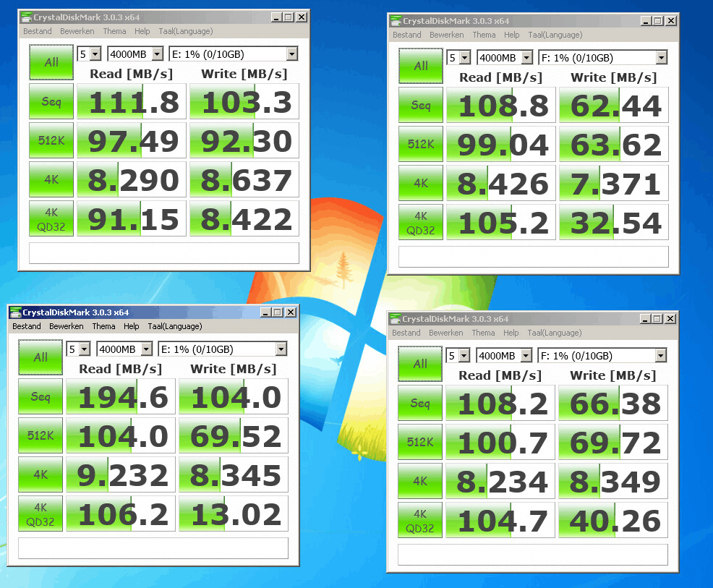The image size is (713, 588).
Task: Click CrystalDiskMark title icon in window with 108.8 Seq read
Action: click(396, 21)
